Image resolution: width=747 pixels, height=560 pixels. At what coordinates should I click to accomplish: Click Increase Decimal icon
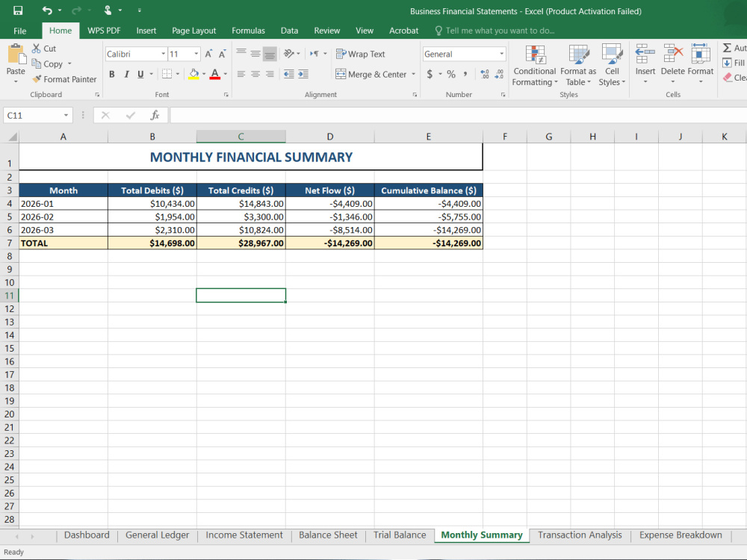pos(485,74)
